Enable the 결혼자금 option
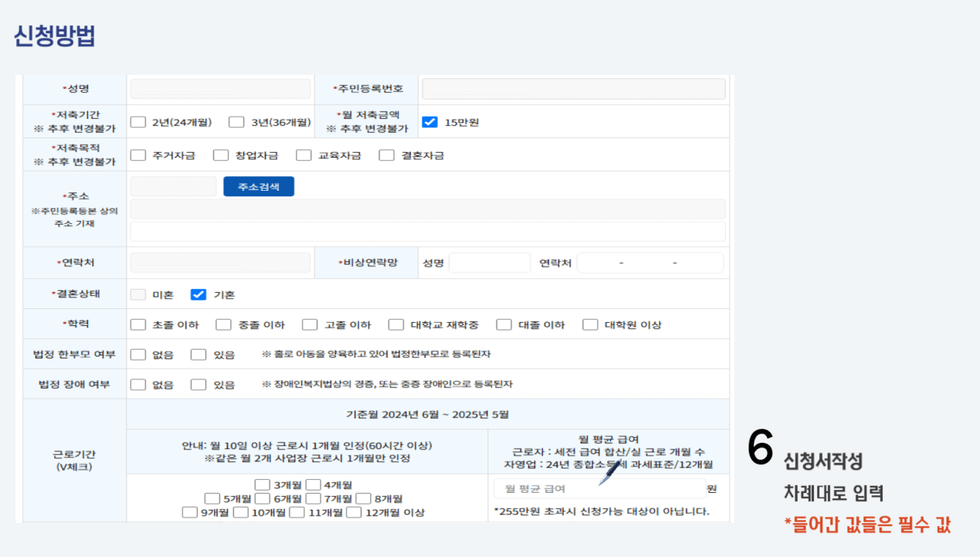Viewport: 980px width, 557px height. (386, 155)
